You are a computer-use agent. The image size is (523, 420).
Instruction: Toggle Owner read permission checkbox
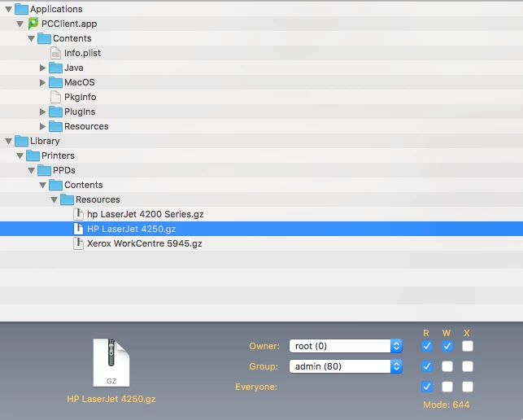coord(427,346)
